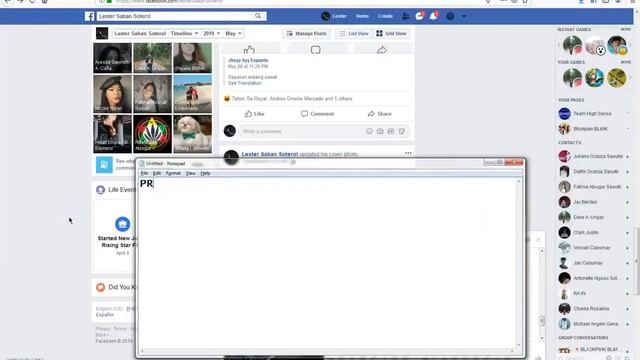The image size is (640, 360).
Task: Attach a photo with the camera icon
Action: click(380, 131)
